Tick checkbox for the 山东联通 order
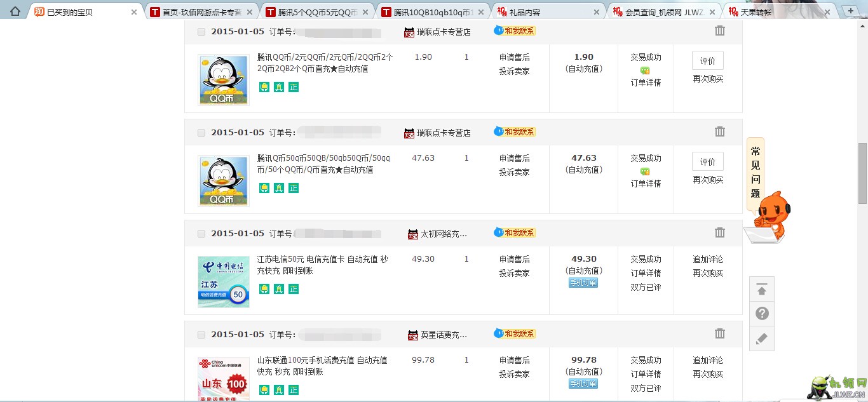868x402 pixels. 201,335
